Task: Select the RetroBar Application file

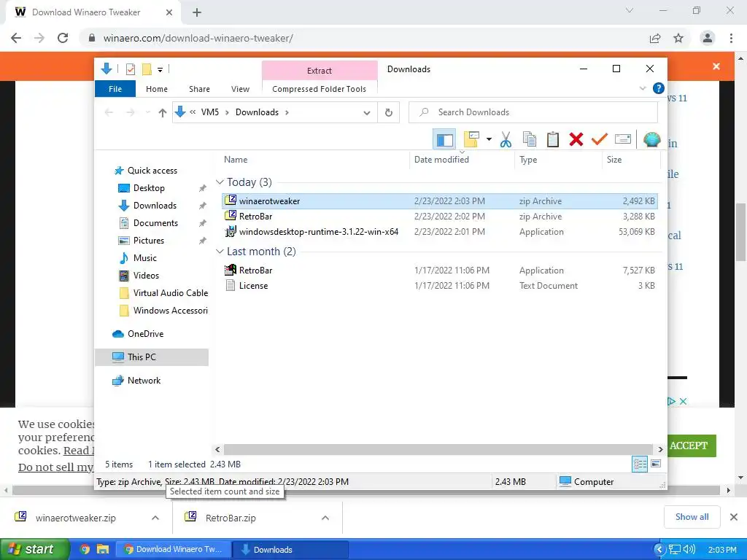Action: point(439,271)
